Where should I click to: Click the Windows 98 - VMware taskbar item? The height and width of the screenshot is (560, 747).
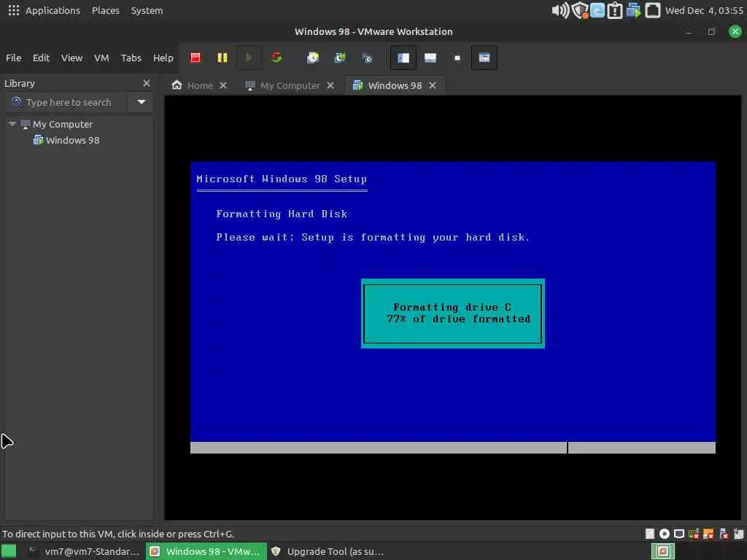click(x=206, y=551)
